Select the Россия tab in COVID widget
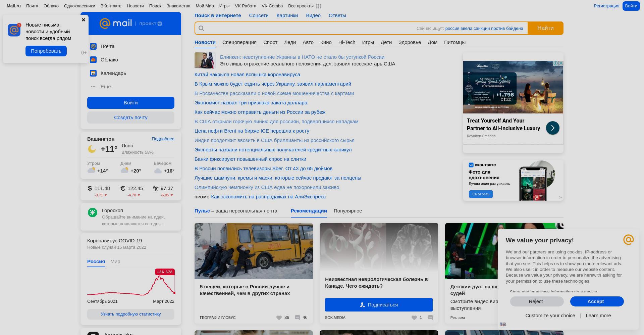Screen dimensions: 644x335 tap(96, 261)
